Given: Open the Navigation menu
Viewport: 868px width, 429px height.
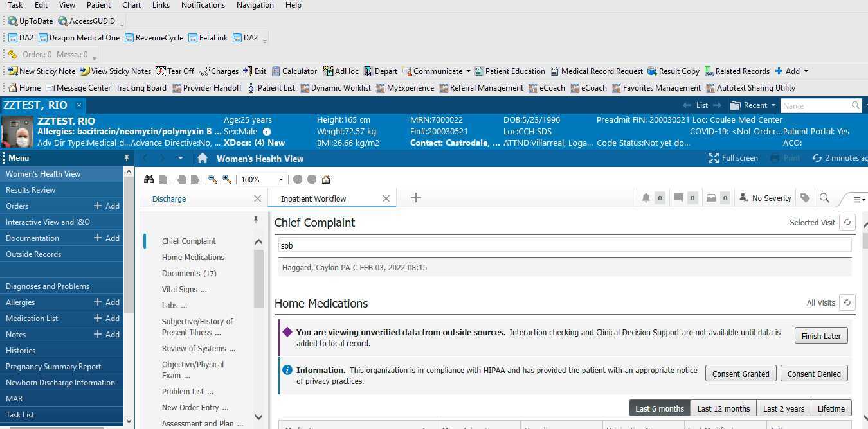Looking at the screenshot, I should tap(255, 5).
